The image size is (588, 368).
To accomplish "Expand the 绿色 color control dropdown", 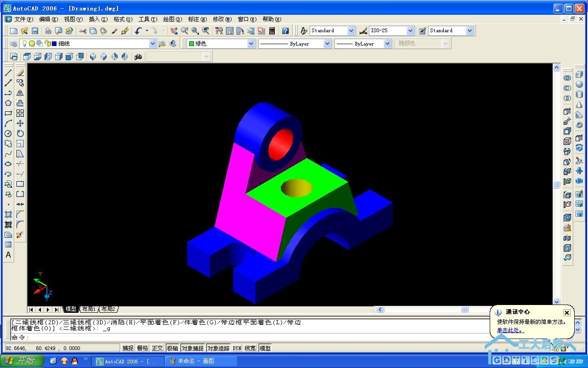I will click(x=251, y=44).
